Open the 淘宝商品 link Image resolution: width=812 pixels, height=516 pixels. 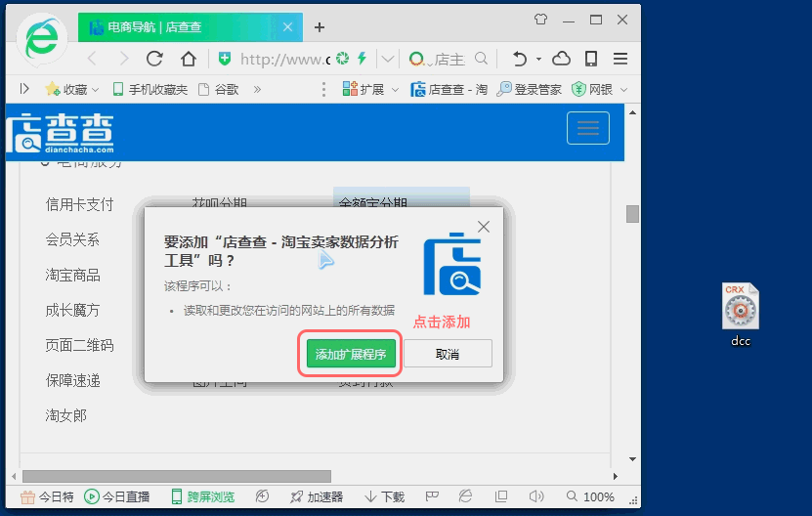pos(72,275)
